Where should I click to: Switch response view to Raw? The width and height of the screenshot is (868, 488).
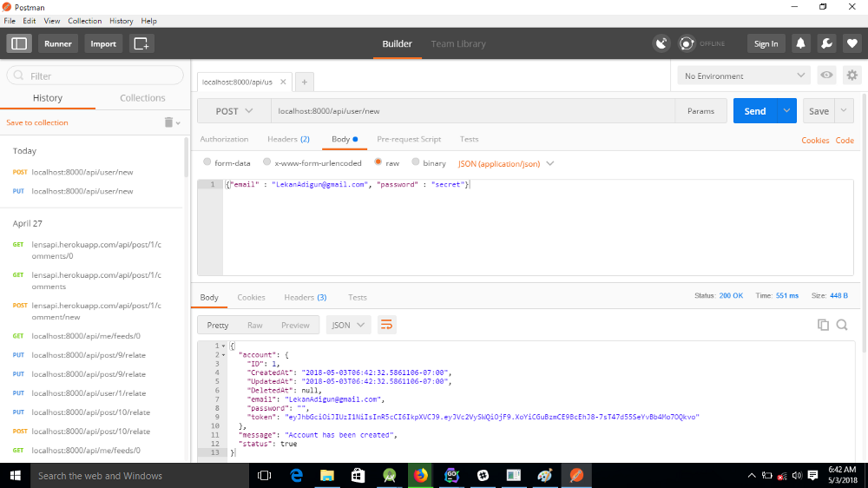coord(254,325)
